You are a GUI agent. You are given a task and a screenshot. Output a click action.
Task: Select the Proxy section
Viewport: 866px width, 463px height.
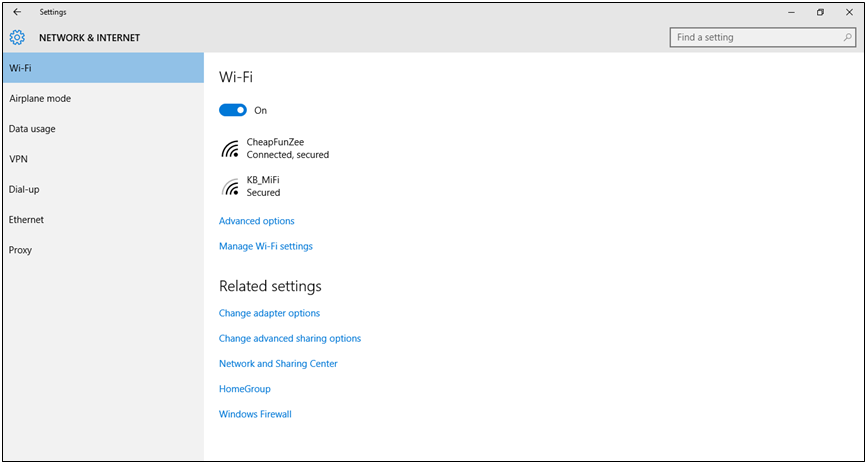pyautogui.click(x=103, y=250)
